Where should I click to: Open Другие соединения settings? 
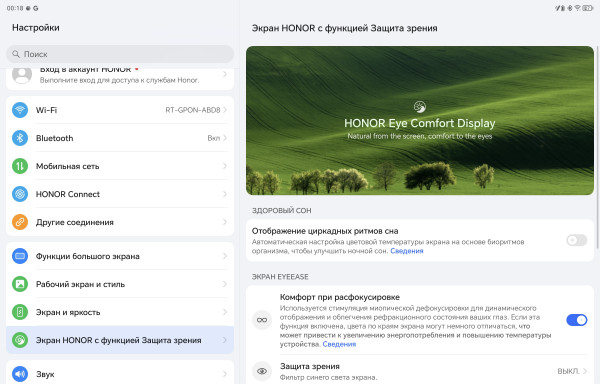tap(120, 222)
